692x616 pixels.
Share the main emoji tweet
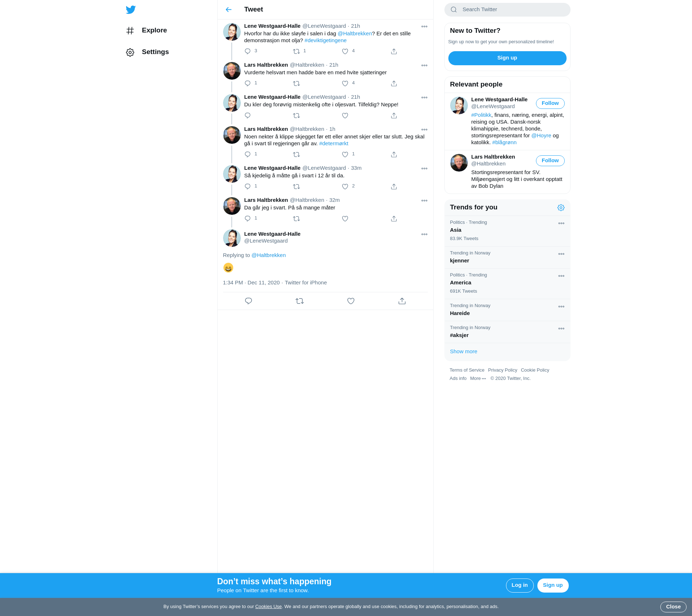tap(402, 301)
